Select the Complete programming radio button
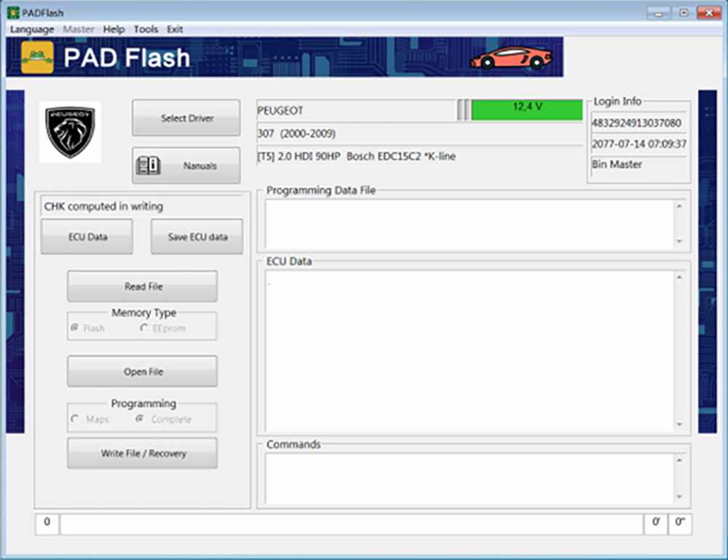Image resolution: width=728 pixels, height=560 pixels. pos(139,419)
